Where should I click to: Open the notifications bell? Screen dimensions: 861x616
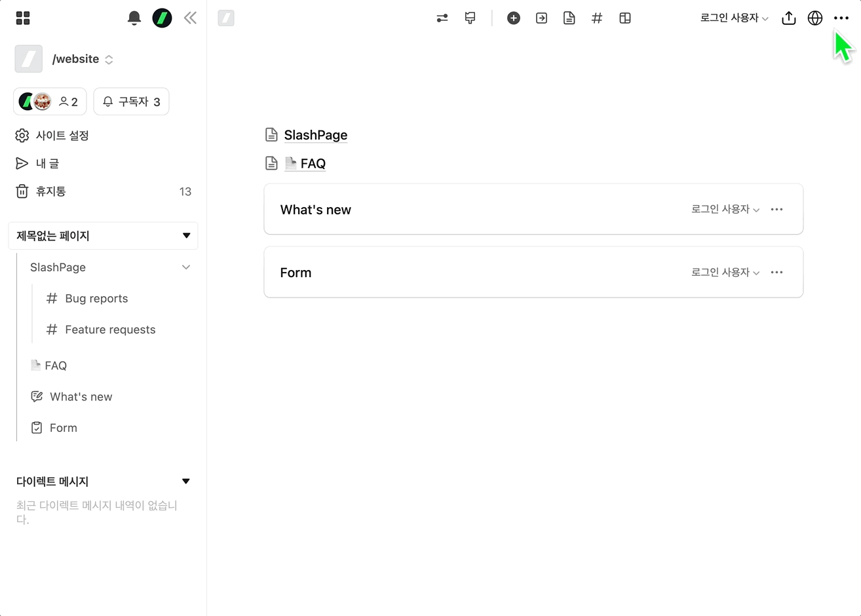pyautogui.click(x=134, y=18)
